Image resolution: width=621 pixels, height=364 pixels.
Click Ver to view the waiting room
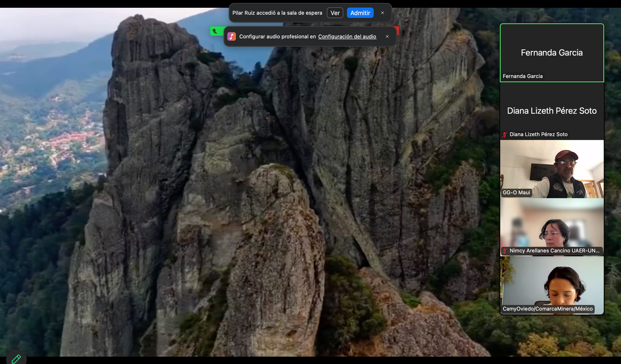click(335, 13)
